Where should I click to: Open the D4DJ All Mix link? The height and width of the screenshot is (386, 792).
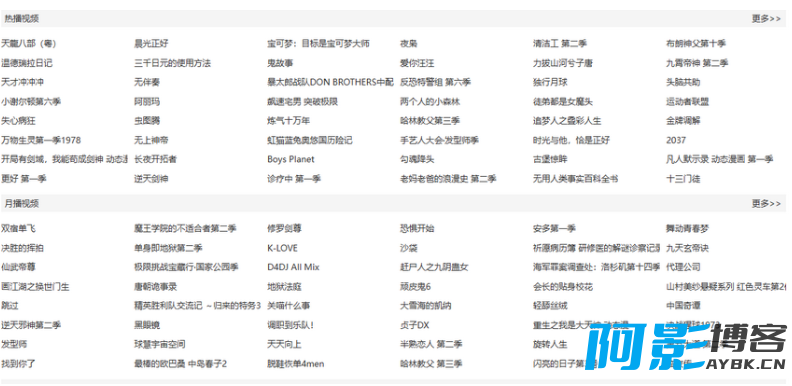coord(293,267)
